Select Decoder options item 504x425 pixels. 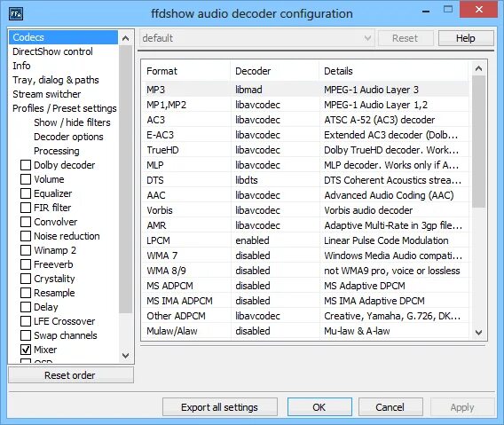coord(68,137)
